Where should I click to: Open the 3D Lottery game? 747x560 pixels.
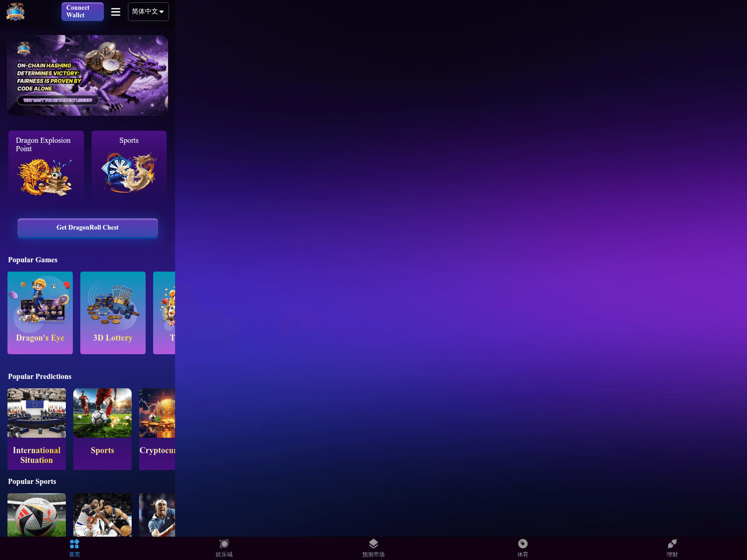tap(113, 313)
